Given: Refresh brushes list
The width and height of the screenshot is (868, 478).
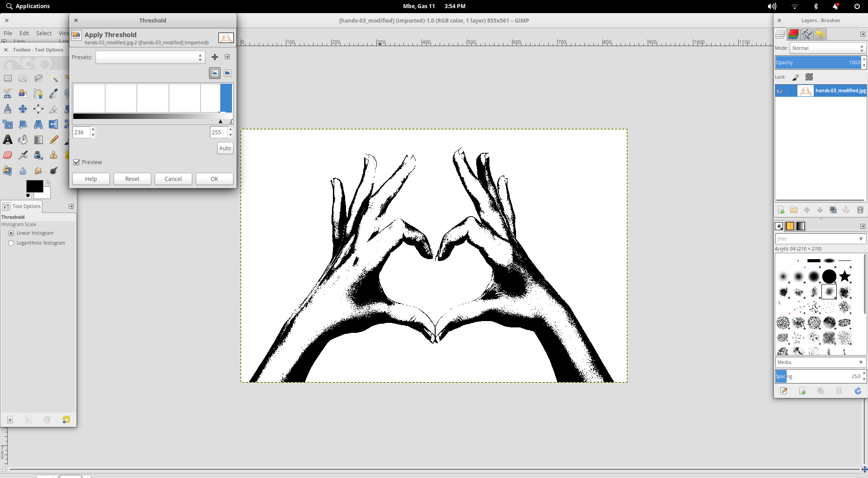Looking at the screenshot, I should tap(858, 391).
